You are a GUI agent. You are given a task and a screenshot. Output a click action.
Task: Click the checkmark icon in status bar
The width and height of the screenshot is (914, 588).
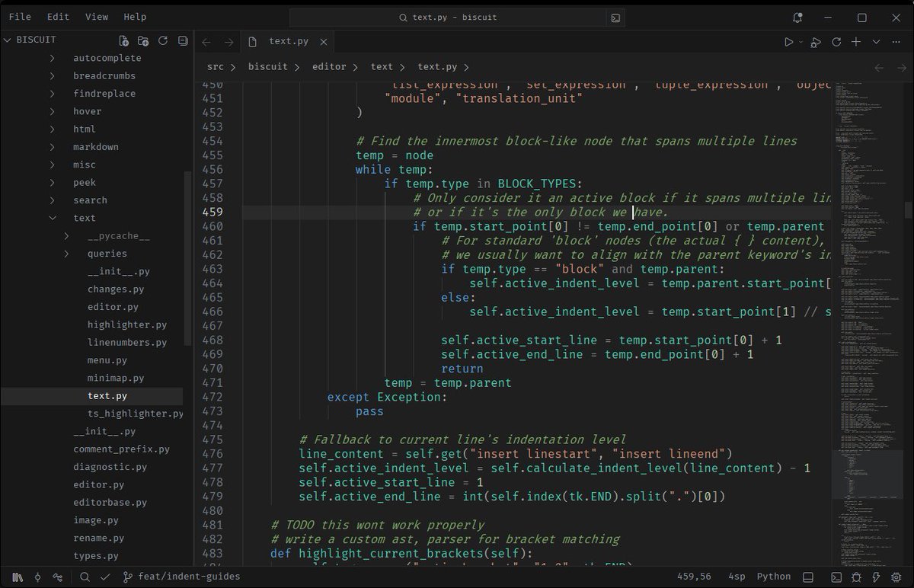tap(106, 577)
